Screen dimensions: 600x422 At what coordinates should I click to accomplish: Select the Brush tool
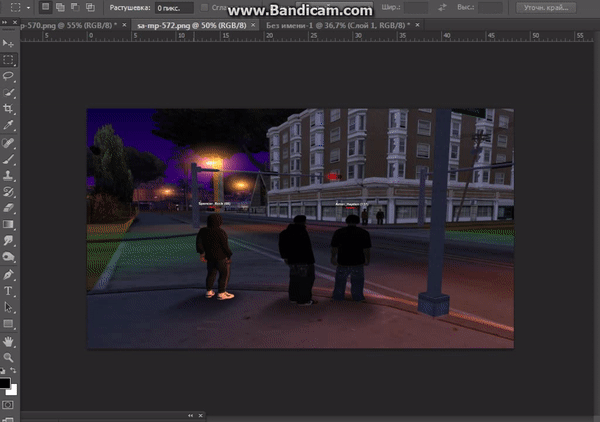8,159
